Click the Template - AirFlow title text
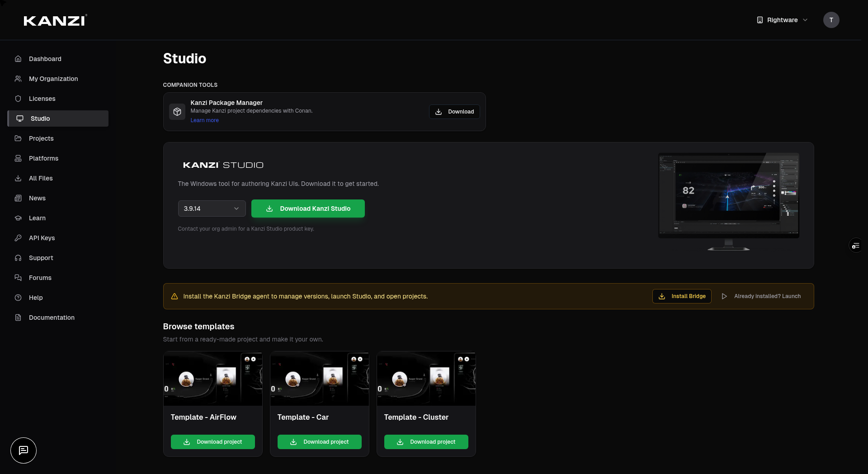 pos(203,417)
